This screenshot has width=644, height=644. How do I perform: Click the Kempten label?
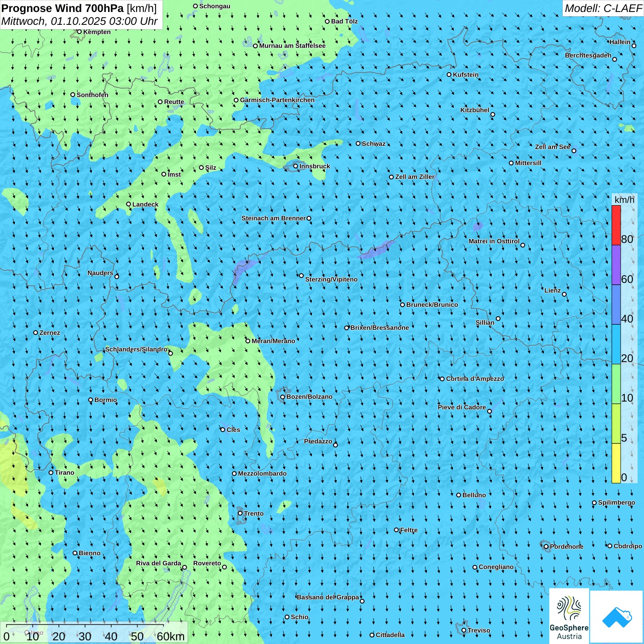point(97,32)
